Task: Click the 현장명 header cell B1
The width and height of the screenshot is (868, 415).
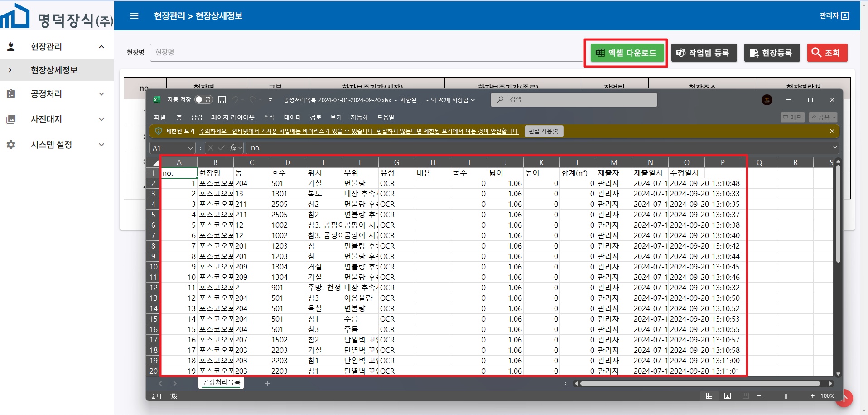Action: tap(215, 173)
